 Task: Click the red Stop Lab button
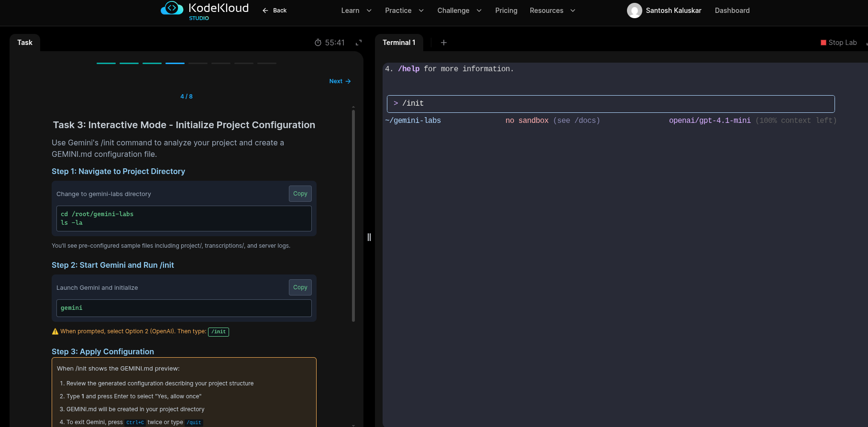(838, 43)
